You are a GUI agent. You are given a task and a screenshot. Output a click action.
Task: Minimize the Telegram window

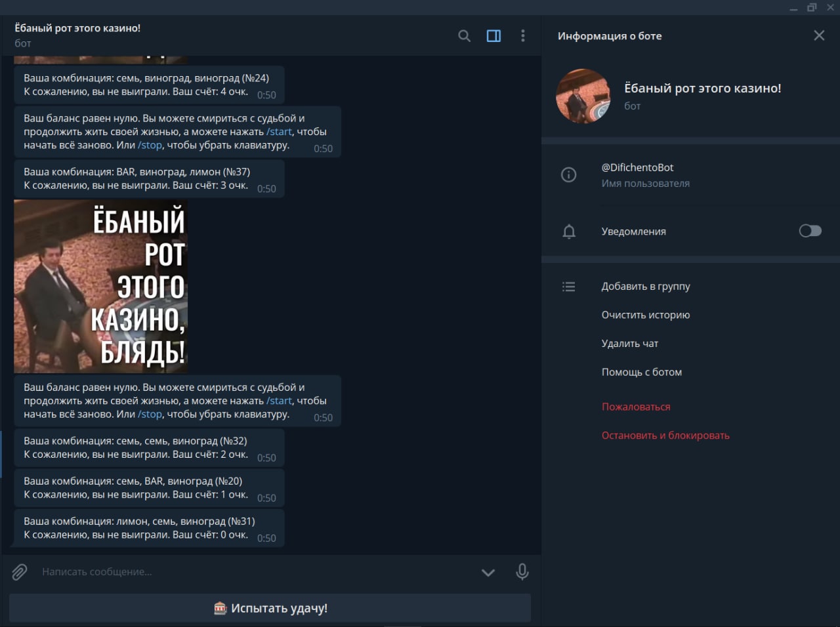(793, 8)
